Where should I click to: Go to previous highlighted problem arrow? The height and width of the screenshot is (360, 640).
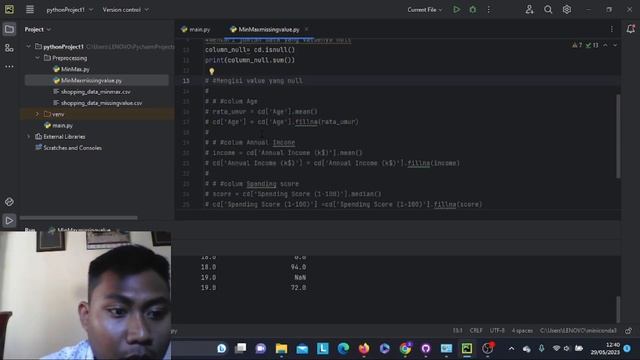[605, 45]
